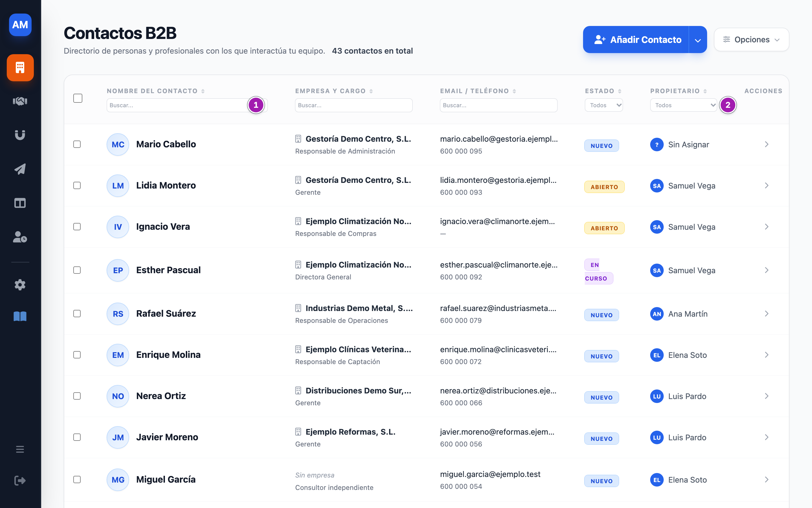Click the MC avatar for Mario Cabello
812x508 pixels.
point(118,144)
